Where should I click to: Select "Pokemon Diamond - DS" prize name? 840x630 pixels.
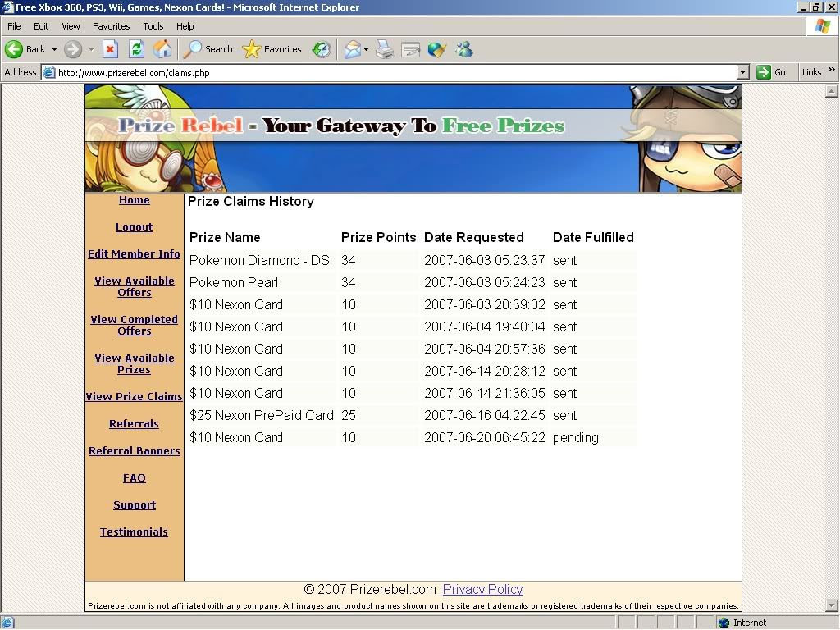tap(259, 260)
